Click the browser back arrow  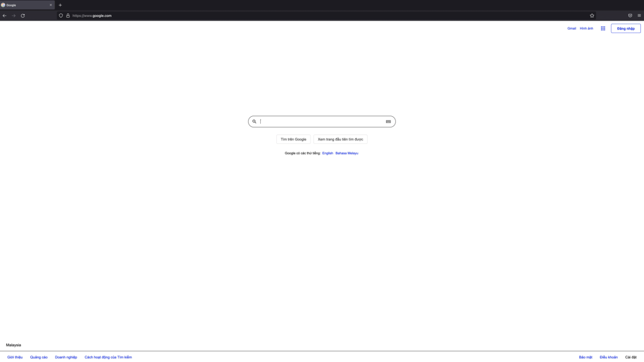click(5, 16)
